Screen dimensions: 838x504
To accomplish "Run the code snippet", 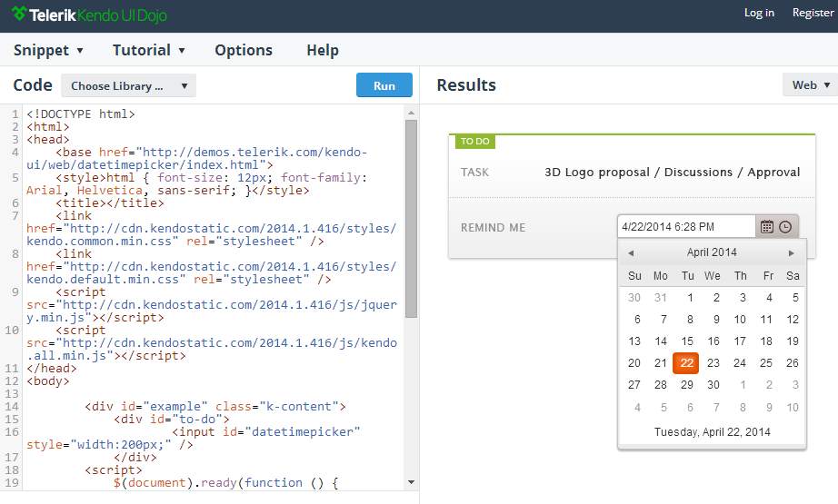I will click(384, 85).
